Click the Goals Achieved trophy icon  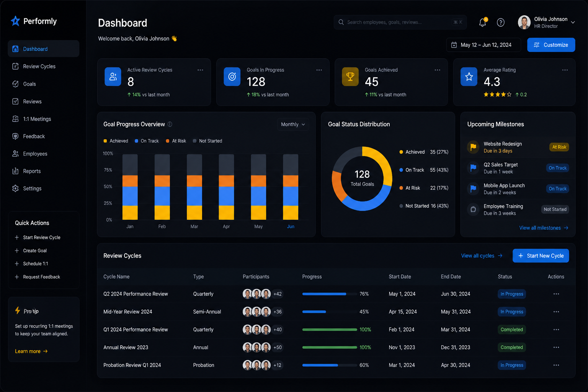[x=350, y=77]
